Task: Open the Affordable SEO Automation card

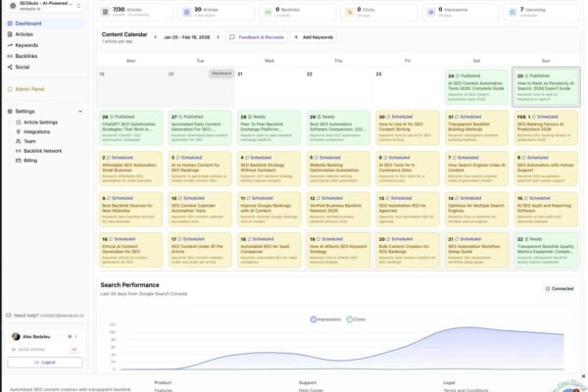Action: (x=131, y=169)
